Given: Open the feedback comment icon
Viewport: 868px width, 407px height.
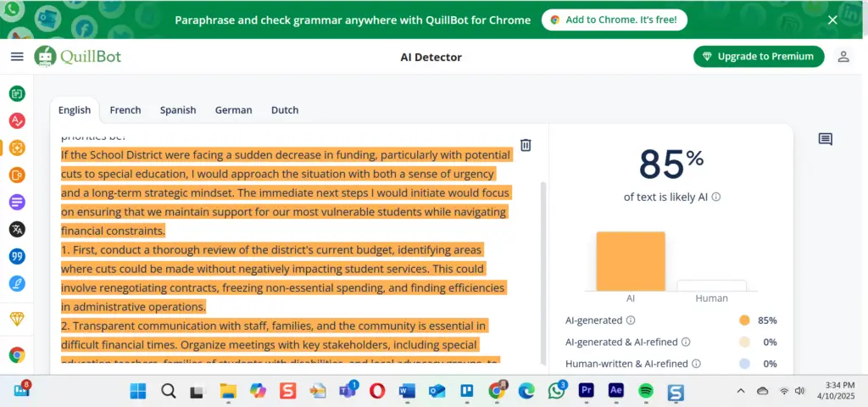Looking at the screenshot, I should [826, 140].
